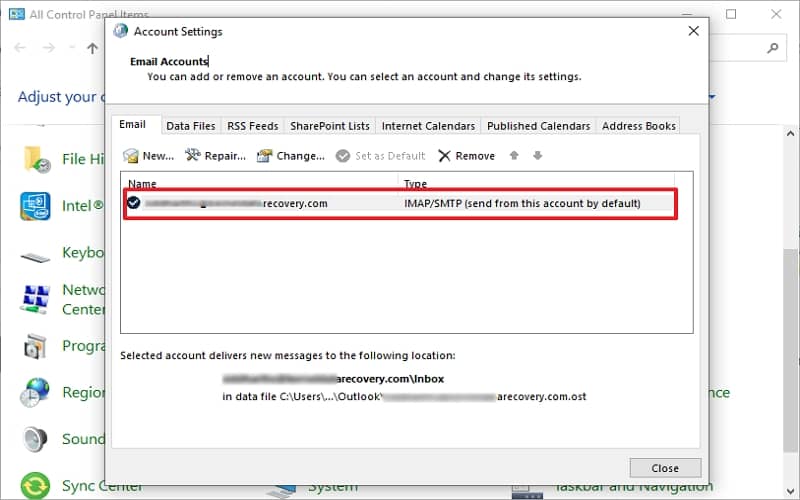Click the Close button
The width and height of the screenshot is (800, 500).
coord(665,468)
